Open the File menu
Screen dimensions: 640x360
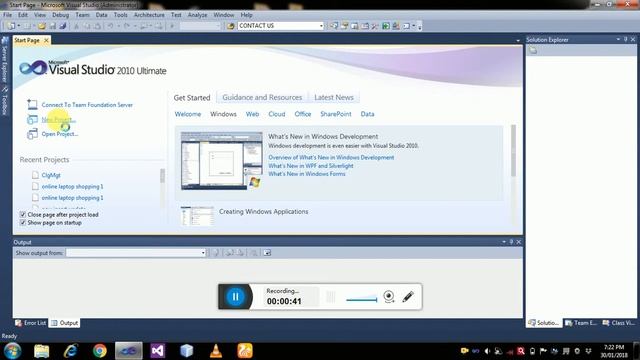(x=7, y=15)
